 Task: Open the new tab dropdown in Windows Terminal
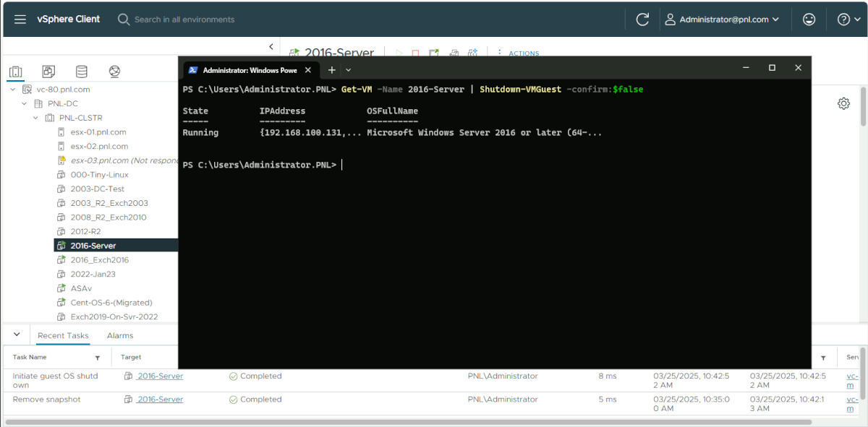(x=348, y=70)
